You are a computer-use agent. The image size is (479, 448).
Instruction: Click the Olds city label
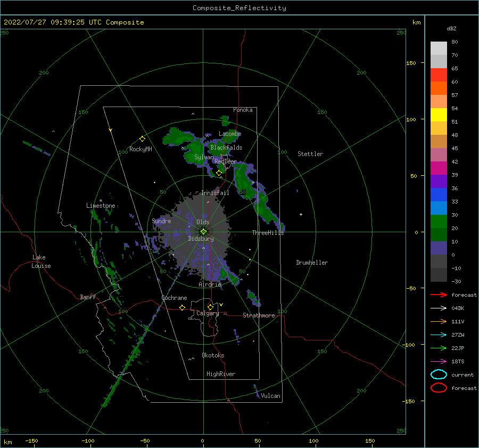(x=203, y=222)
